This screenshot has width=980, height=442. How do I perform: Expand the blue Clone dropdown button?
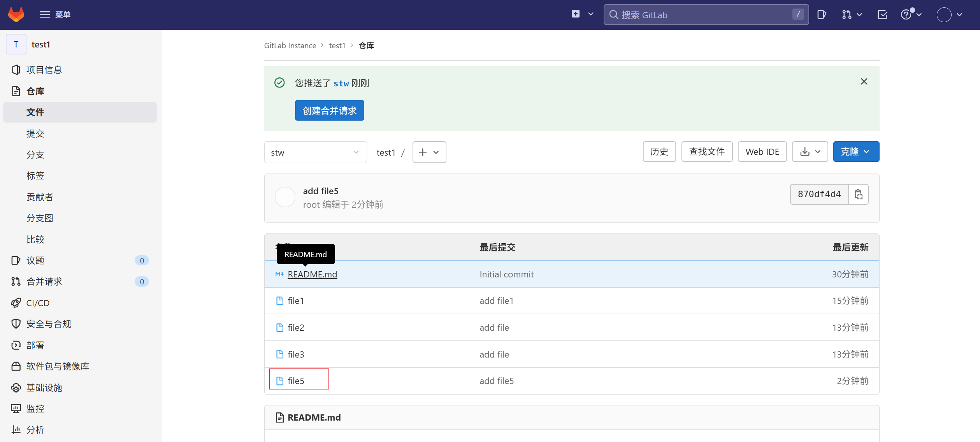click(856, 152)
